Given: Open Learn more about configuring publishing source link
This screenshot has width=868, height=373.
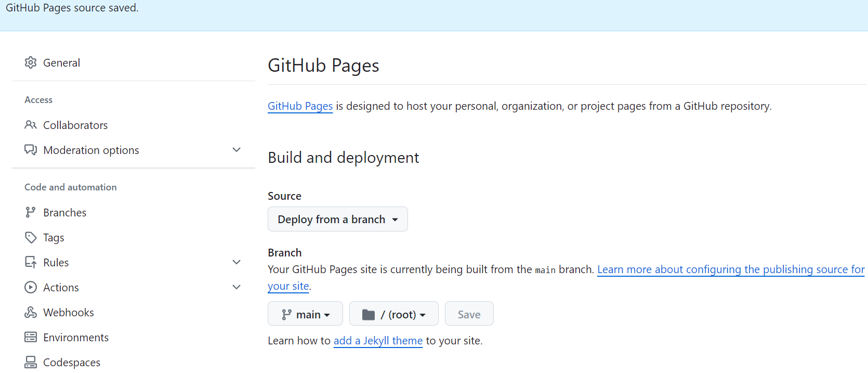Looking at the screenshot, I should [x=731, y=269].
